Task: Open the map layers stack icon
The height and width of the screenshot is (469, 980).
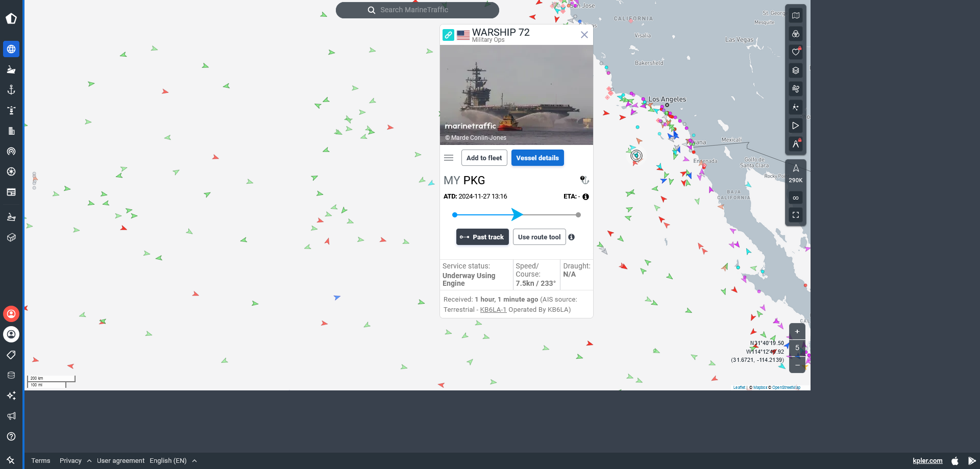Action: point(796,70)
